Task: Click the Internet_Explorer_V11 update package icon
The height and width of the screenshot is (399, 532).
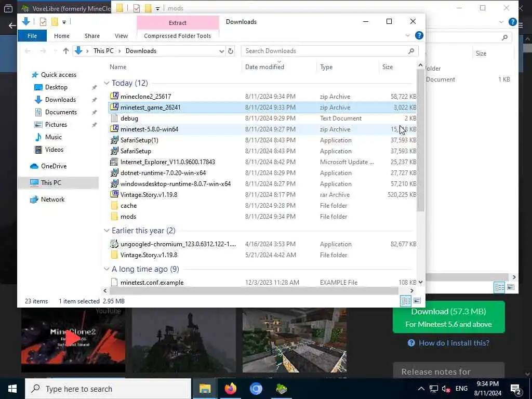Action: (114, 162)
